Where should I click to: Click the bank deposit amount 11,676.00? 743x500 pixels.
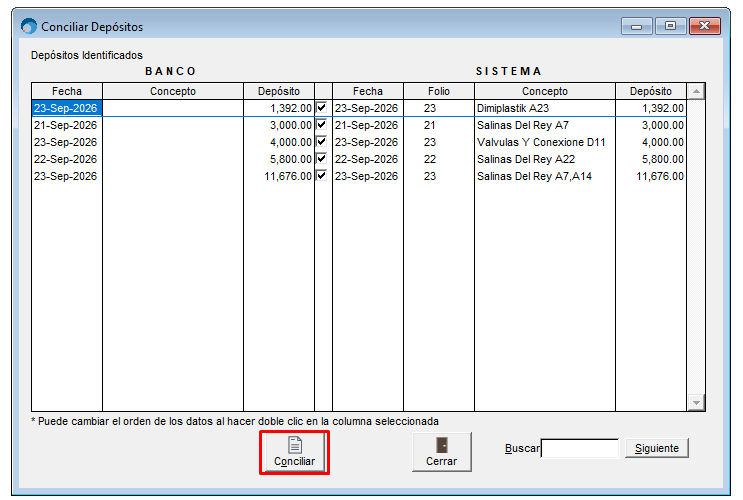279,176
